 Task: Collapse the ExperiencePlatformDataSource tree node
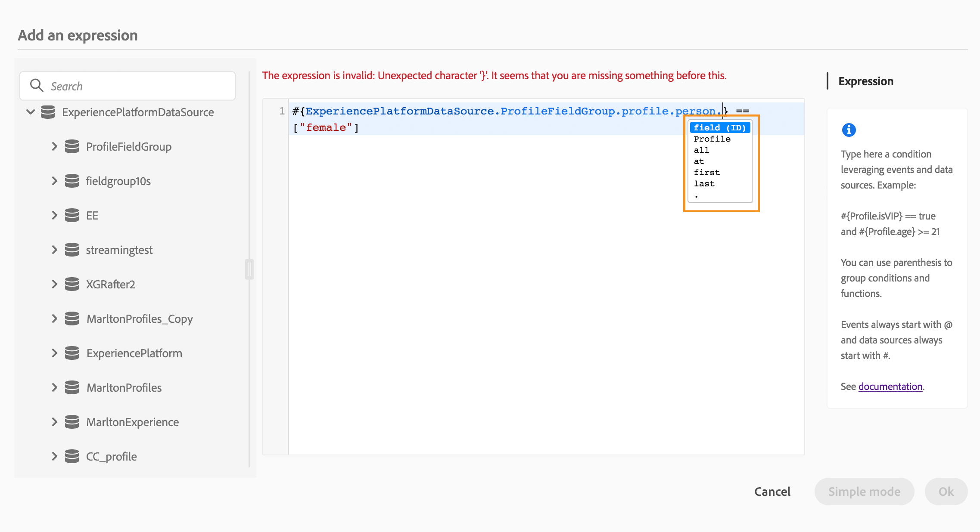click(31, 112)
